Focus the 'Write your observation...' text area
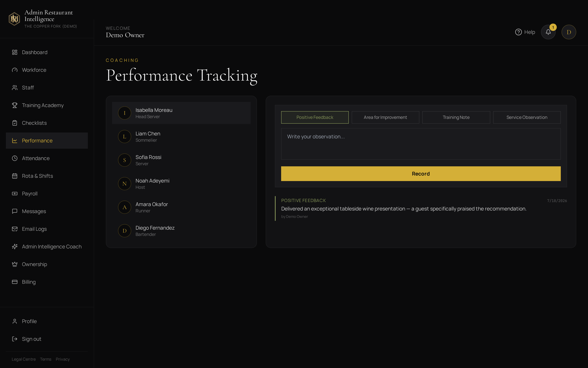Screen dimensions: 588x368 421,144
